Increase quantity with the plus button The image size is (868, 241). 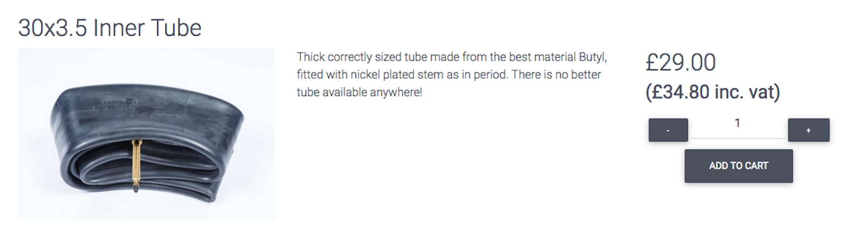point(808,130)
